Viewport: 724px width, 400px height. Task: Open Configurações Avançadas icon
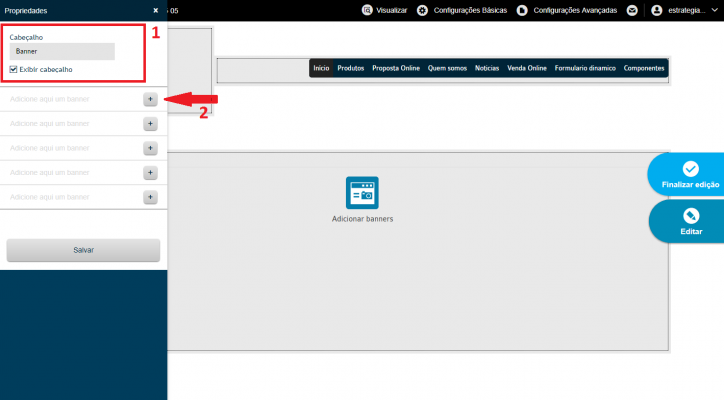(x=522, y=10)
